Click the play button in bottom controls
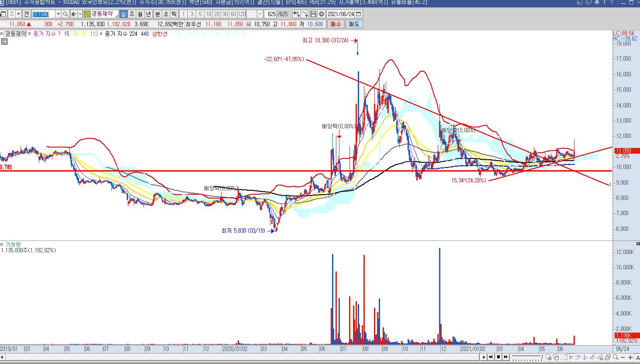The image size is (640, 364). pyautogui.click(x=484, y=357)
